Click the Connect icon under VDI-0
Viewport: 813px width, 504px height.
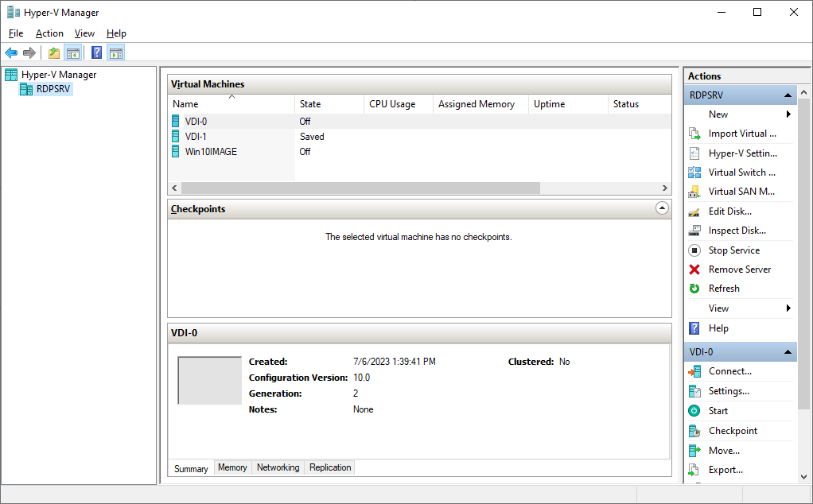[694, 371]
